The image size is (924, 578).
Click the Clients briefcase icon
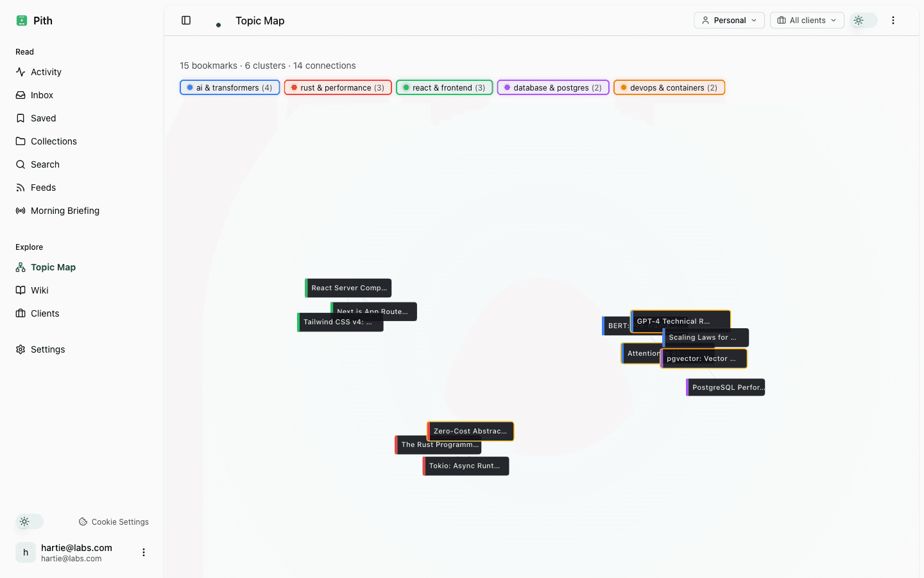click(x=21, y=313)
